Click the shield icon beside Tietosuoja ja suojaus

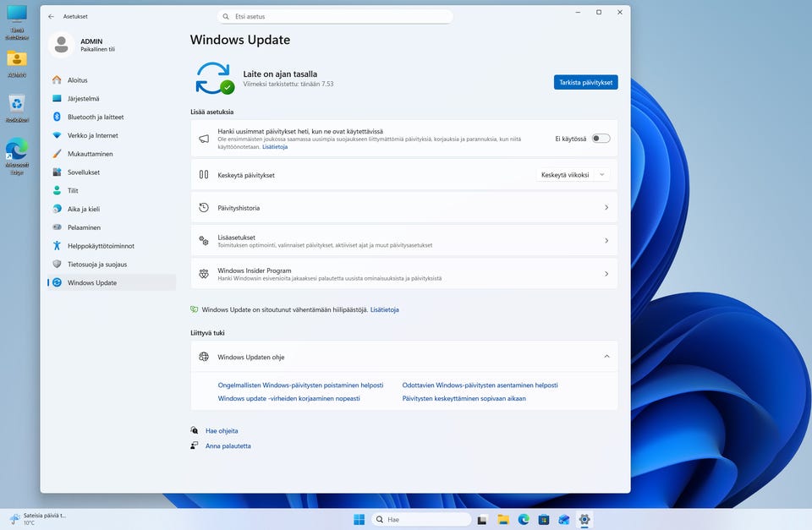pos(57,264)
